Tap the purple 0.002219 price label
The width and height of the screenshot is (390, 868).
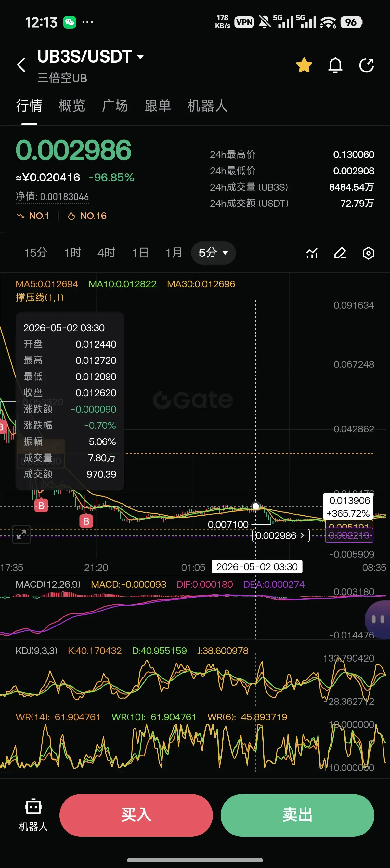point(349,535)
